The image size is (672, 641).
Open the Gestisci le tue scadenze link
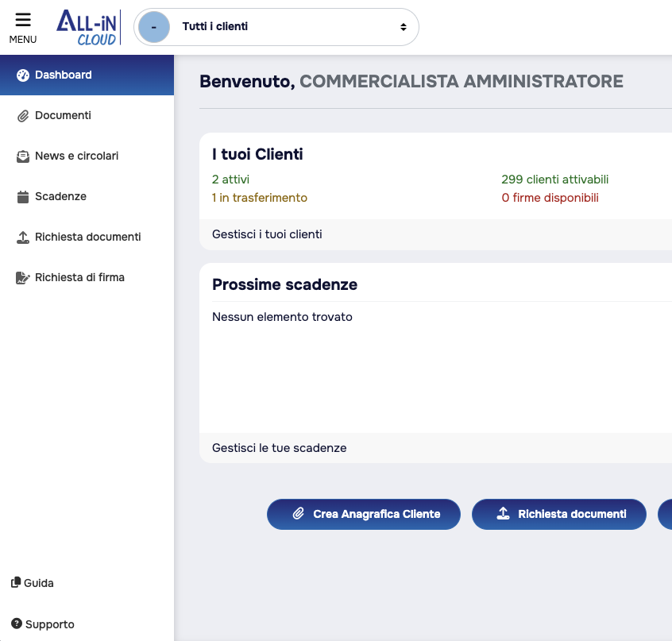[279, 448]
